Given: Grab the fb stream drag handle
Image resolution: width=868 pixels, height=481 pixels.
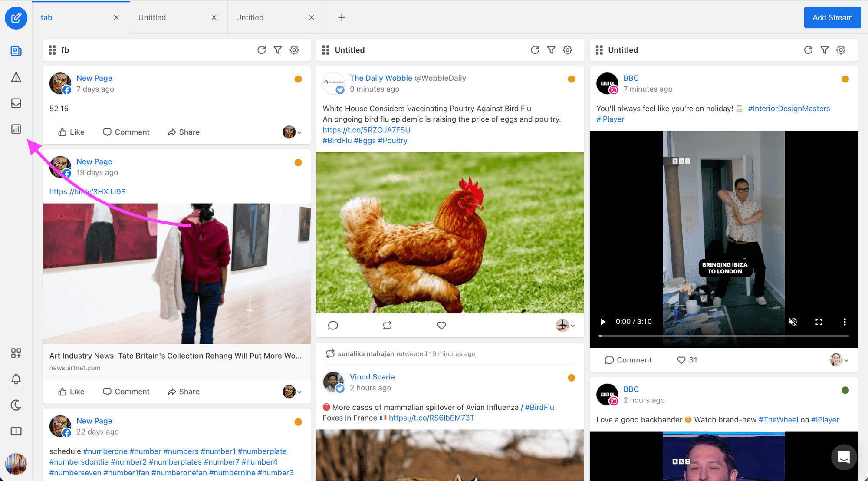Looking at the screenshot, I should (x=53, y=50).
